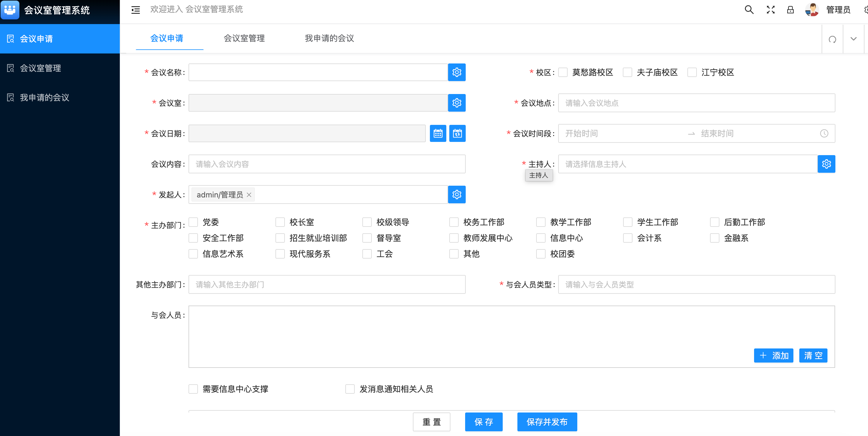
Task: Open 会议申请 in the sidebar menu
Action: coord(60,39)
